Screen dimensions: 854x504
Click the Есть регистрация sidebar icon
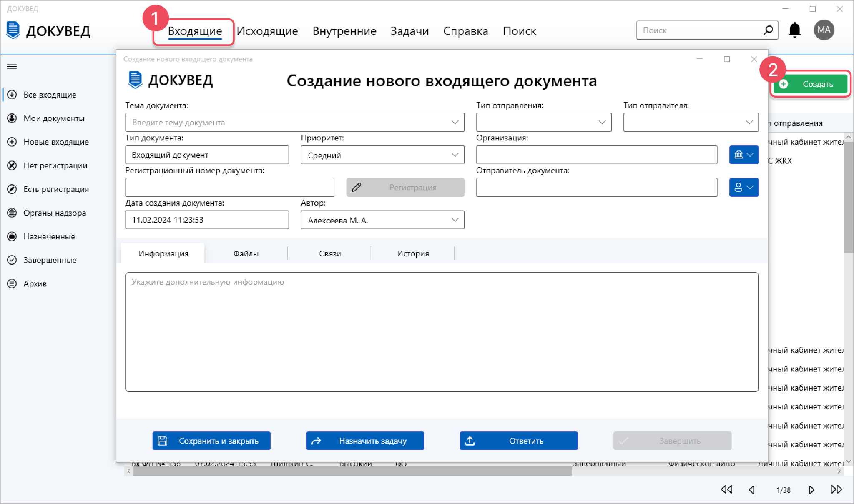(x=12, y=189)
